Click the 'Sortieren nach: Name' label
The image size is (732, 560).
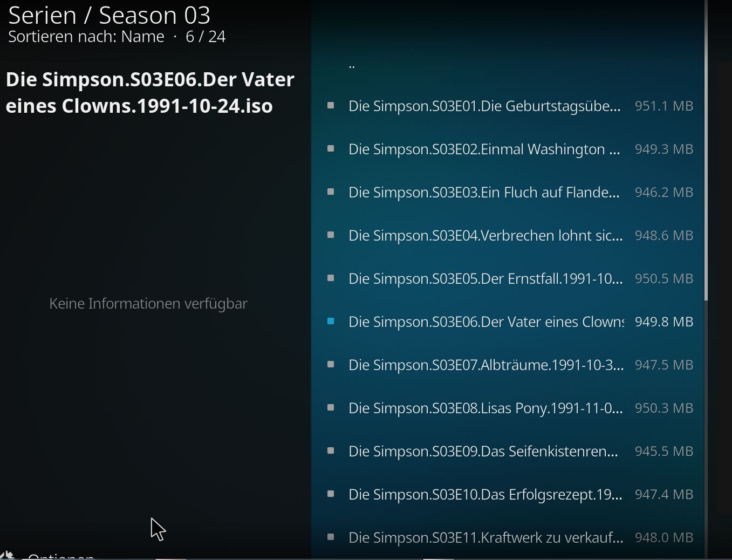pos(86,37)
